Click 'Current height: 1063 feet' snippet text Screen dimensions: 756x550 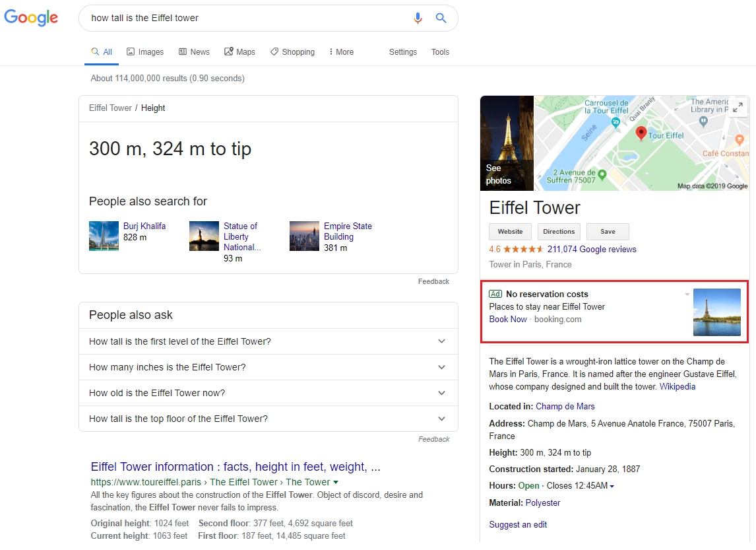click(139, 535)
